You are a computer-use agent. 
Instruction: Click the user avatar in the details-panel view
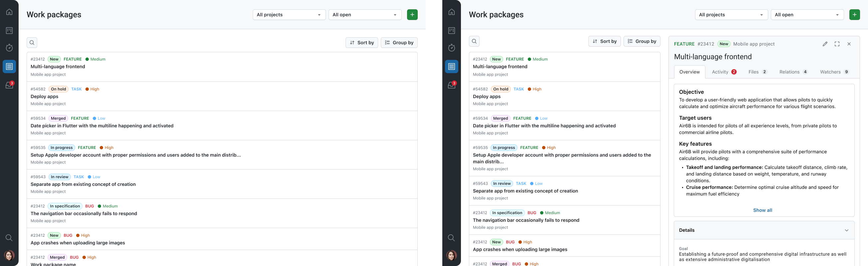pos(452,255)
